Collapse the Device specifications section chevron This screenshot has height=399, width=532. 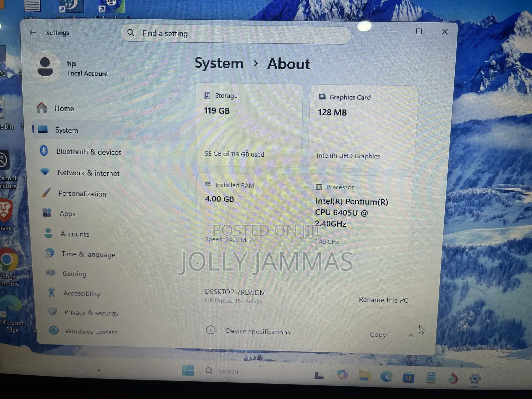[411, 335]
